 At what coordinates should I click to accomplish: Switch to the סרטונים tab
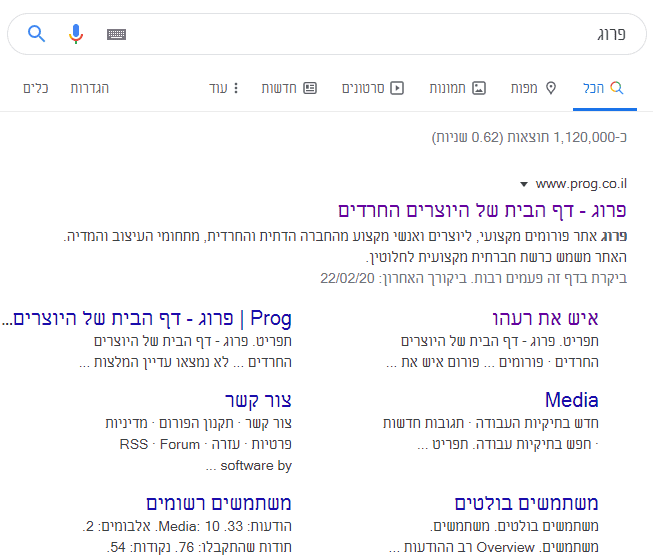(373, 88)
